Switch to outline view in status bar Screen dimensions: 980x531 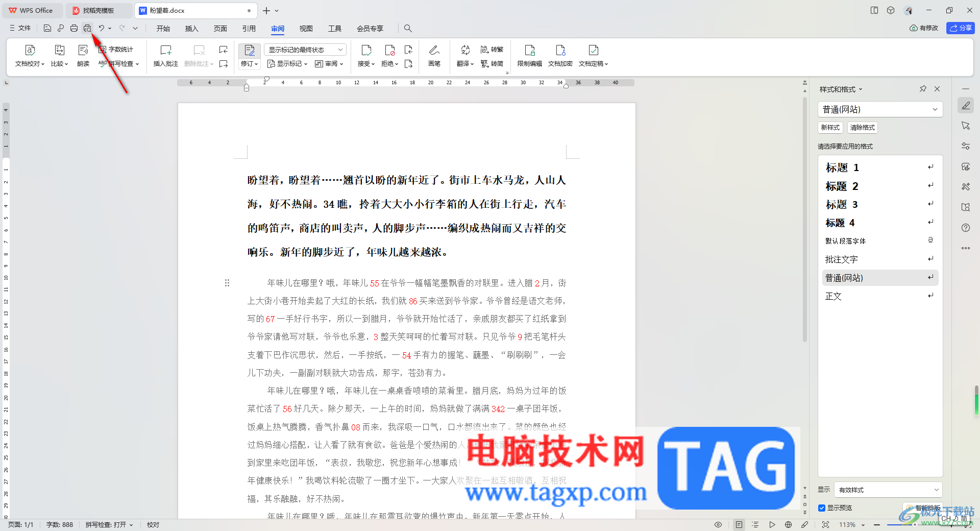click(x=755, y=524)
